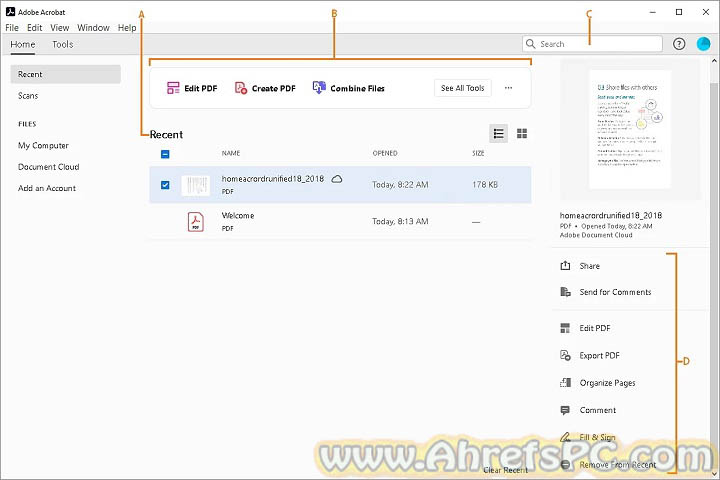Click the Edit PDF label in tools bar
Viewport: 720px width, 480px height.
201,88
